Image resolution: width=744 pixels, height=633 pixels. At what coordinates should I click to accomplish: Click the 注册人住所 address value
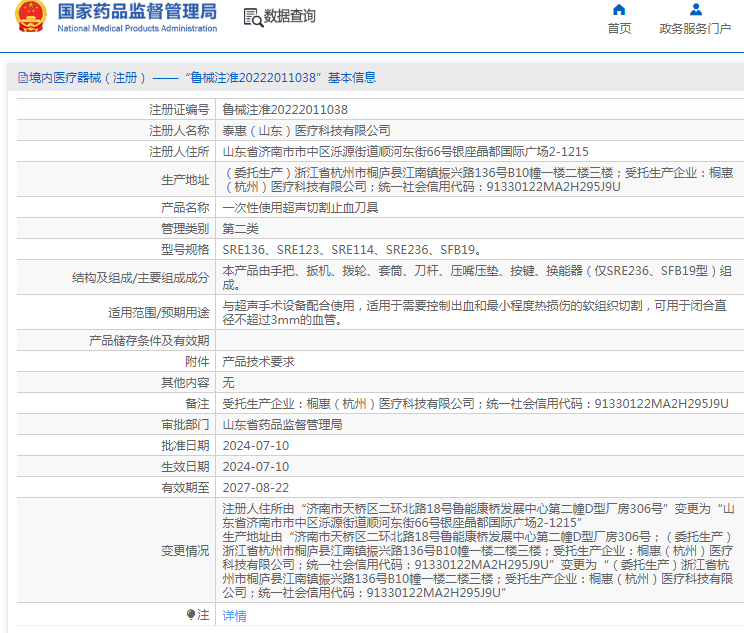(x=405, y=151)
